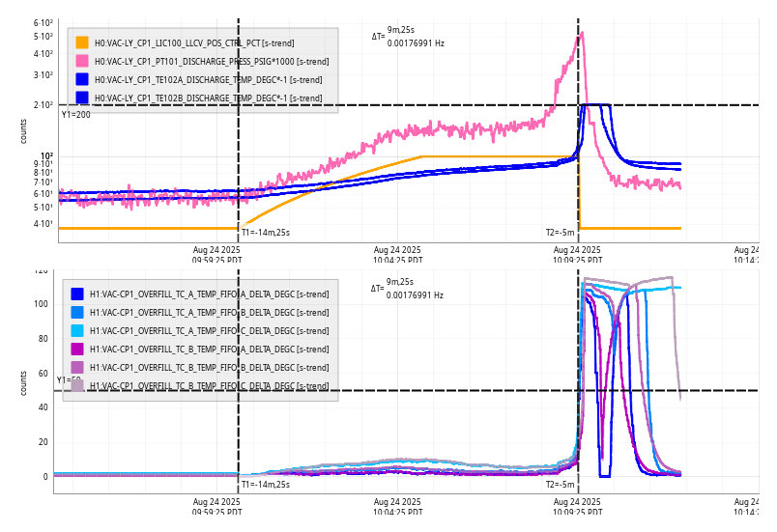This screenshot has height=532, width=777.
Task: Click the T1=-14m,25s cursor label in bottom plot
Action: [x=266, y=484]
